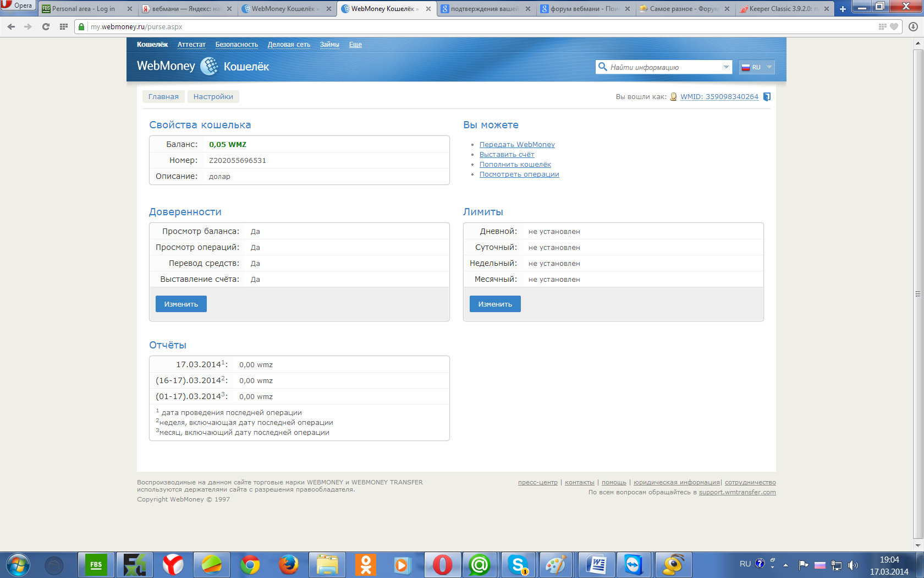This screenshot has height=578, width=924.
Task: Open Firefox from taskbar
Action: click(288, 565)
